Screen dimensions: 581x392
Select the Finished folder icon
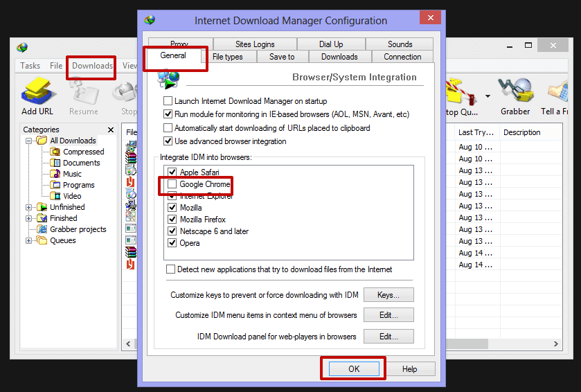pos(42,218)
